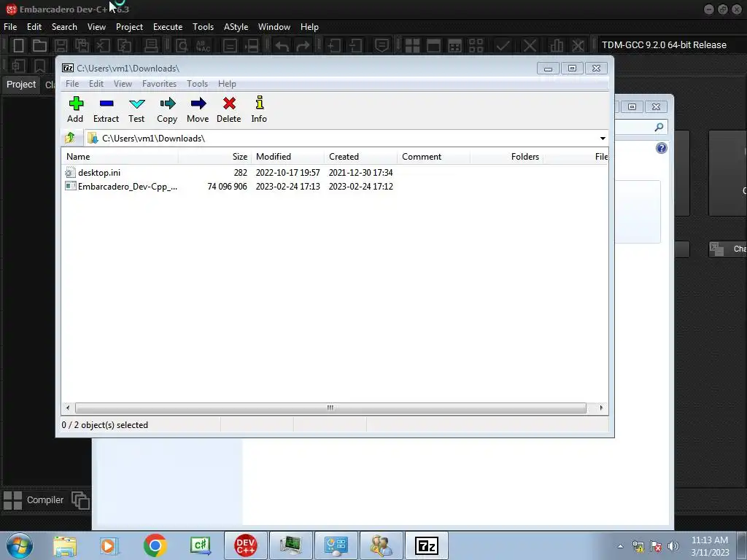Click the New file icon in Dev-C++ toolbar
The height and width of the screenshot is (560, 747).
coord(18,46)
